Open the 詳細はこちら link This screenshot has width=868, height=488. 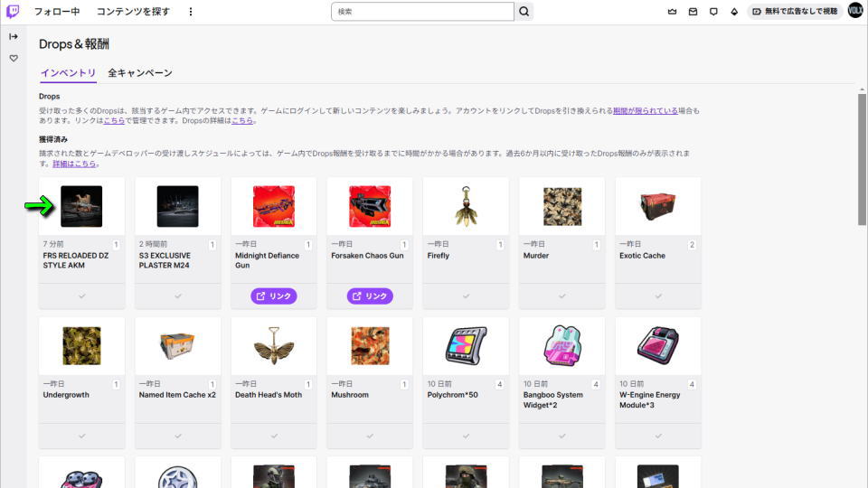74,164
